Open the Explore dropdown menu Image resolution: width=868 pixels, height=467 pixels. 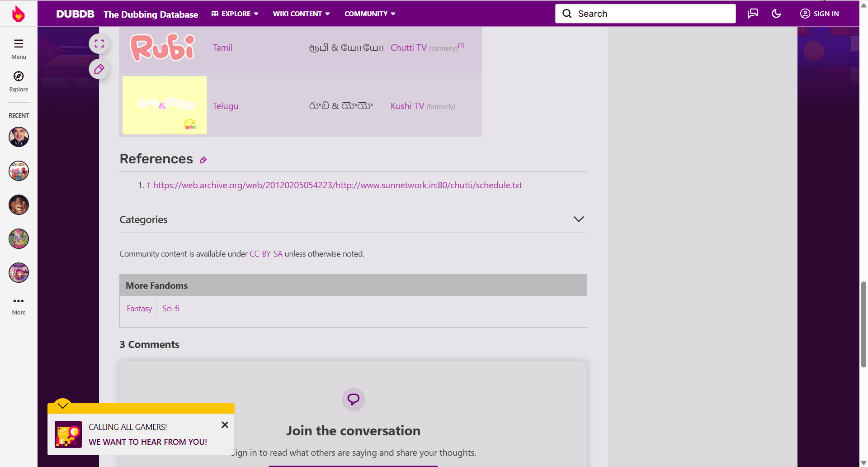pyautogui.click(x=235, y=14)
